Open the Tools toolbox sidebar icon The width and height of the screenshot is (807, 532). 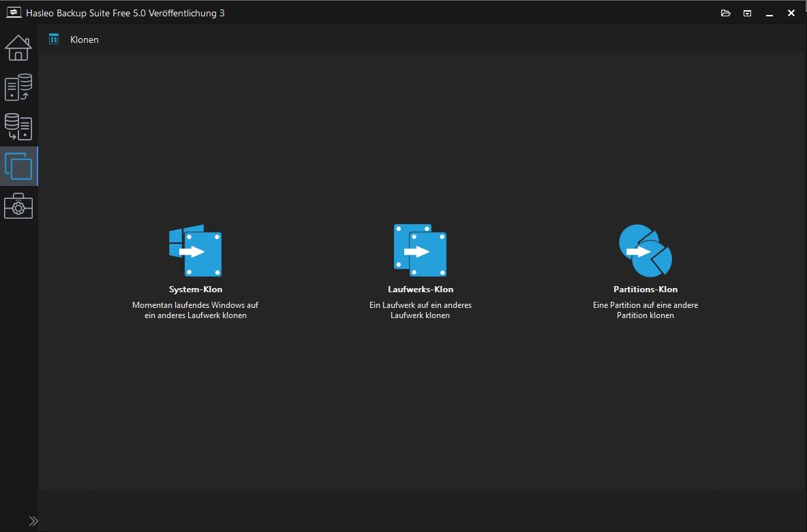[18, 206]
